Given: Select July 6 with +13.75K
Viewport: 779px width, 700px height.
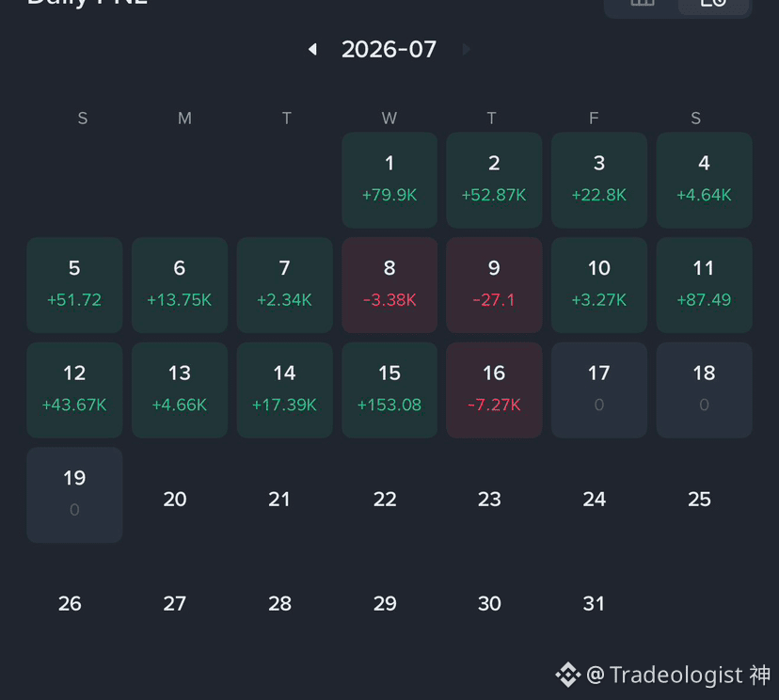Looking at the screenshot, I should (180, 285).
